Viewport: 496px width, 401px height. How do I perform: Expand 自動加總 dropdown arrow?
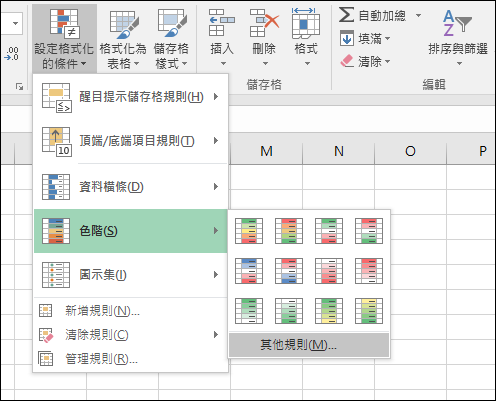click(x=418, y=15)
